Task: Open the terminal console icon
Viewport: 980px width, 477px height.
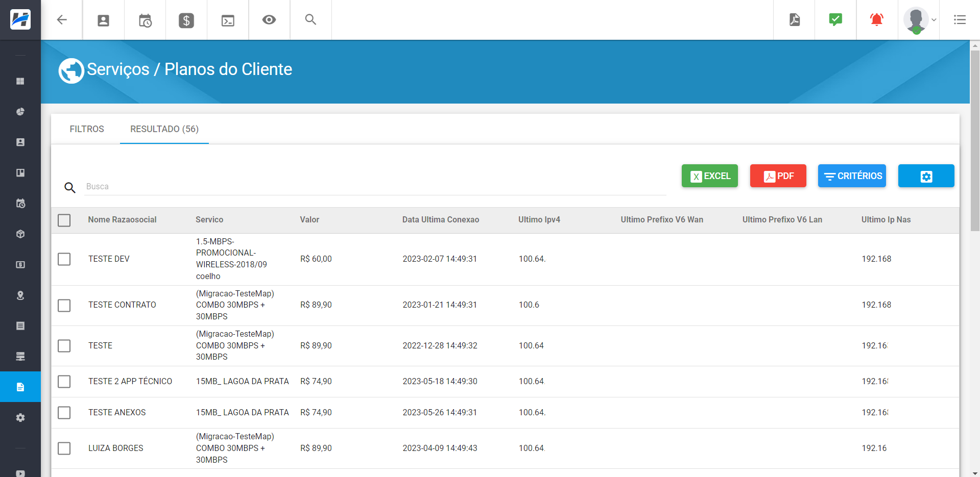Action: pos(228,20)
